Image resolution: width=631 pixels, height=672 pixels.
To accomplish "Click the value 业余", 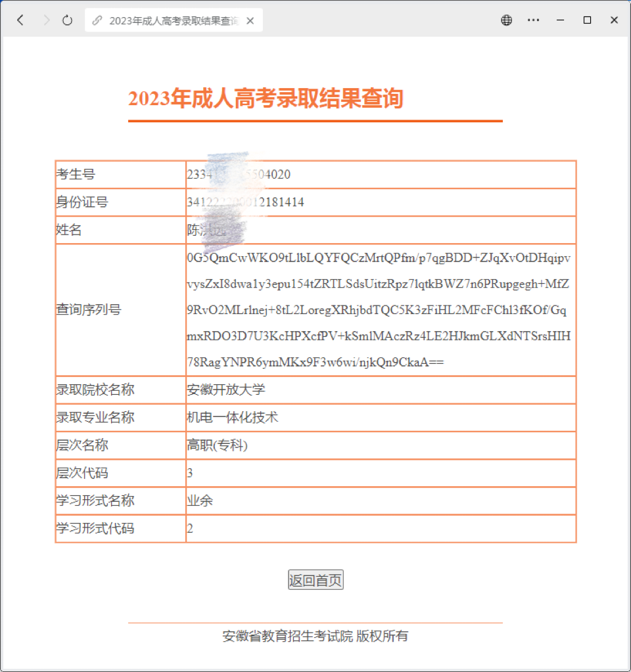I will click(x=200, y=501).
